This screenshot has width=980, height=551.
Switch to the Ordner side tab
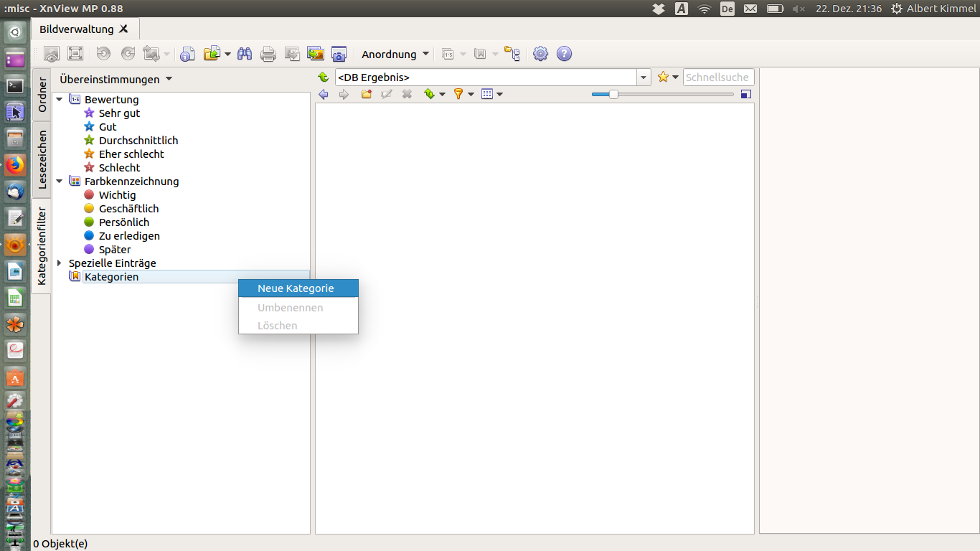tap(42, 94)
